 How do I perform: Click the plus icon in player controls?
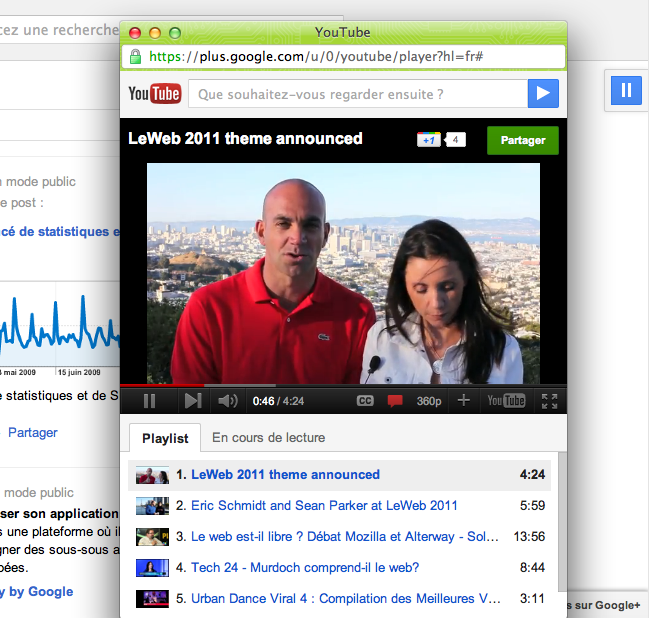coord(463,401)
